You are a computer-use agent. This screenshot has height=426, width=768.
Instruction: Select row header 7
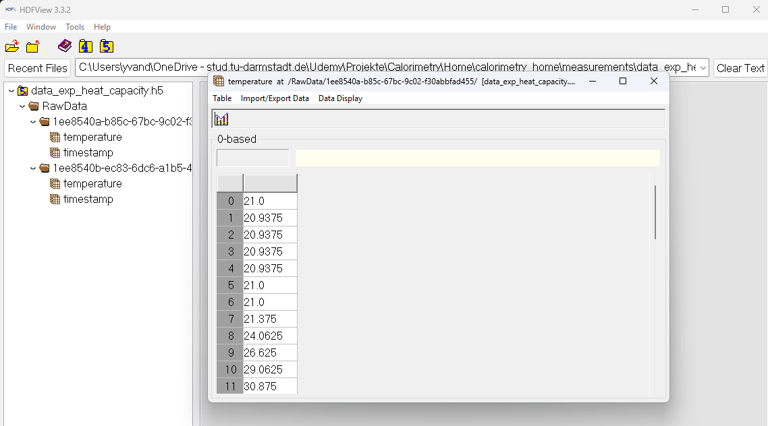(230, 319)
